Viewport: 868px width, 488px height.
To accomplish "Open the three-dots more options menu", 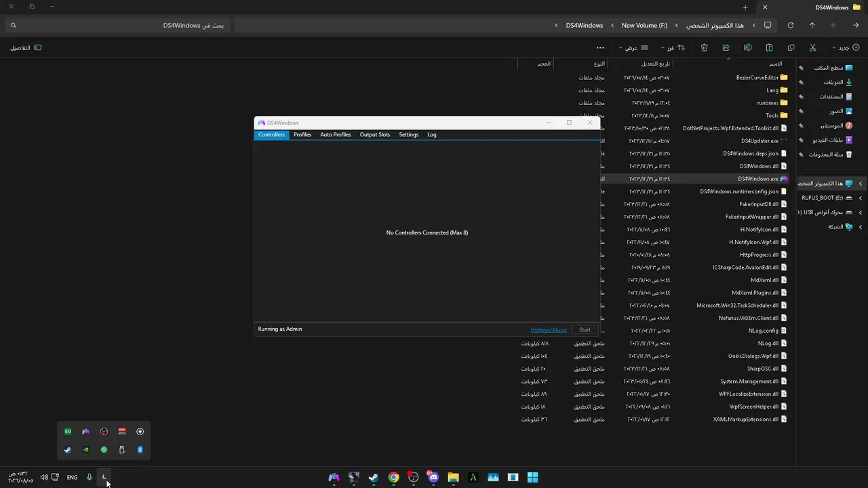I will [x=600, y=47].
